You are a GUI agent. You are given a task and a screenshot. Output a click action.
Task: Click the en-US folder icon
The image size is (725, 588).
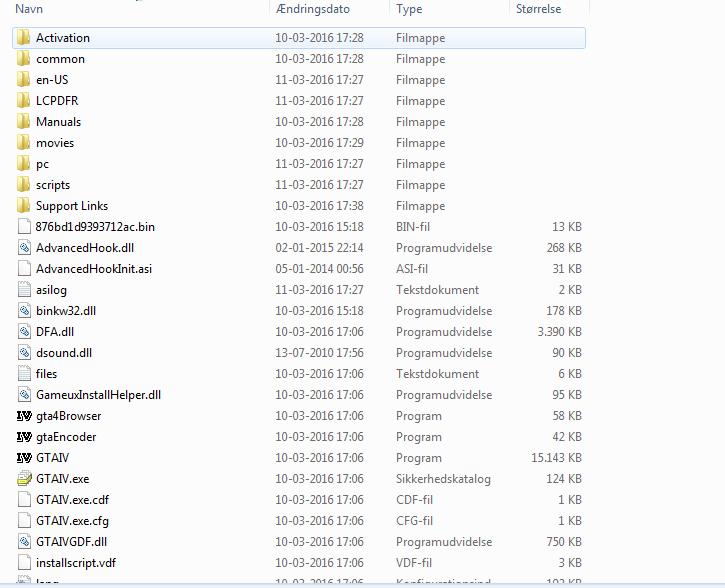coord(24,80)
